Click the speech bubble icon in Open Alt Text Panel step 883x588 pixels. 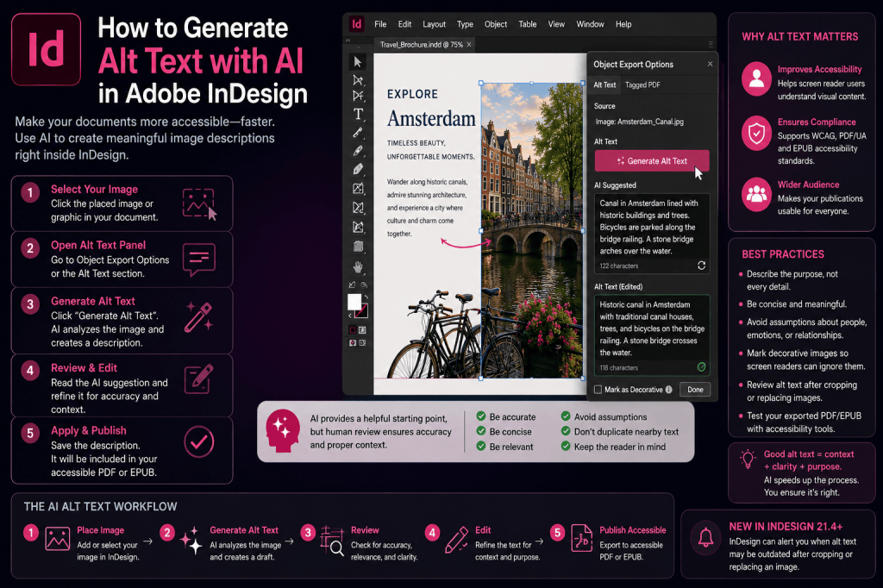[x=199, y=259]
